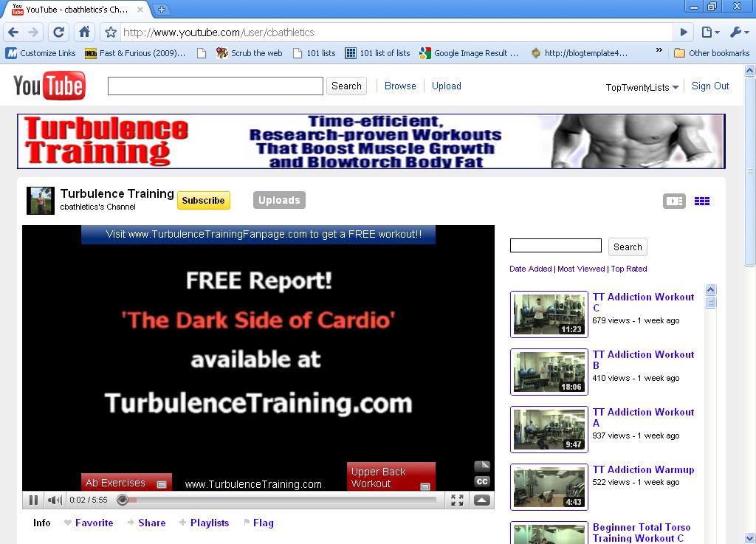The height and width of the screenshot is (544, 756).
Task: Open the Chrome wrench settings menu
Action: coord(739,32)
